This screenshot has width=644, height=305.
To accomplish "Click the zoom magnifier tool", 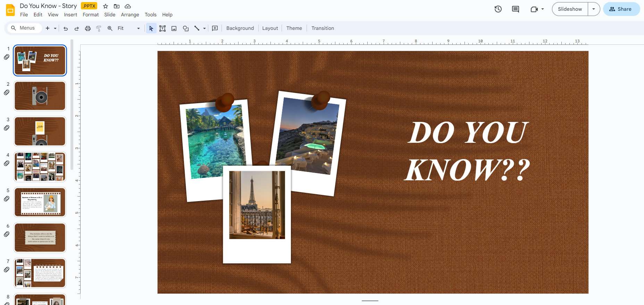I will point(110,28).
